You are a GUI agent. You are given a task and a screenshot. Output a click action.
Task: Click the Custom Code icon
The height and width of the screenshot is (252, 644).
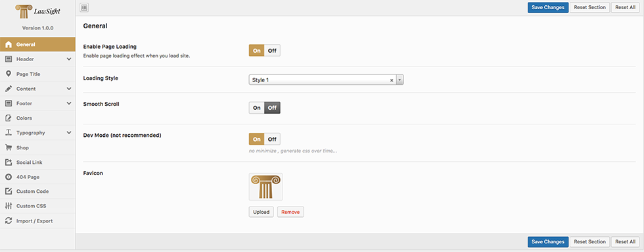(x=8, y=191)
